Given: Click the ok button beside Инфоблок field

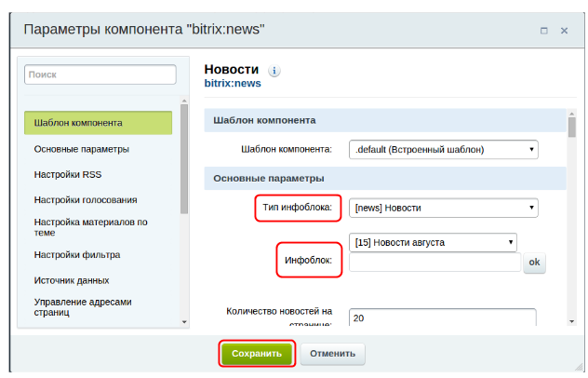Looking at the screenshot, I should 534,263.
